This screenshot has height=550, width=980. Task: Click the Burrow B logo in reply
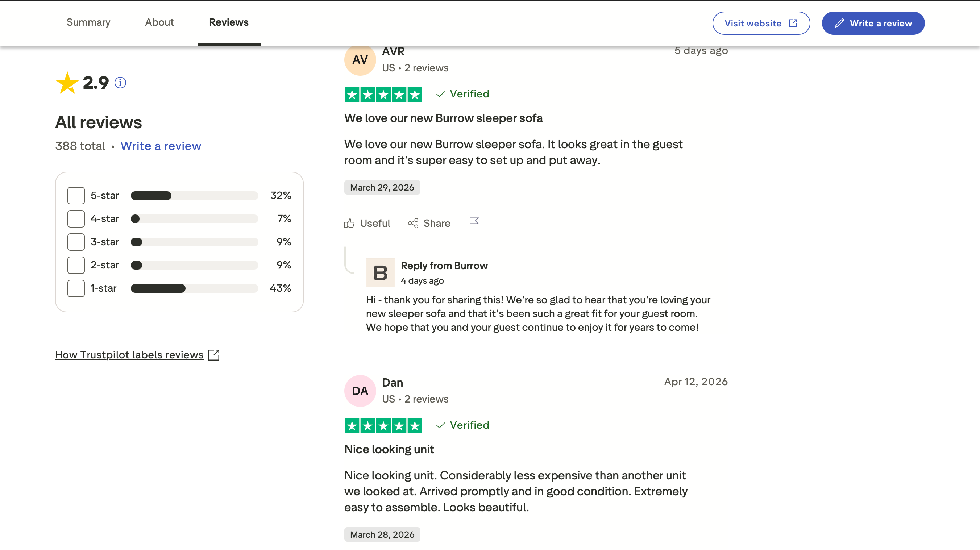coord(380,273)
